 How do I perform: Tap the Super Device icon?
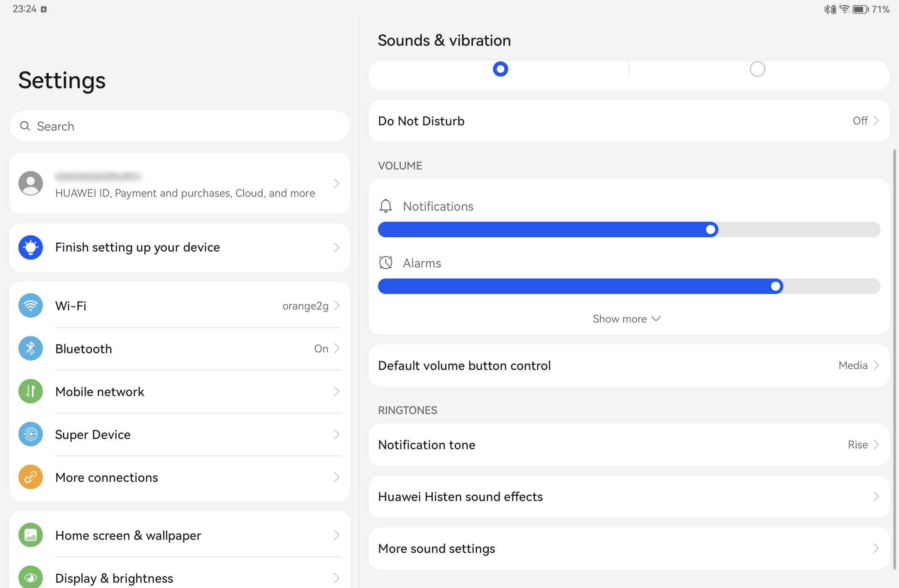[31, 434]
